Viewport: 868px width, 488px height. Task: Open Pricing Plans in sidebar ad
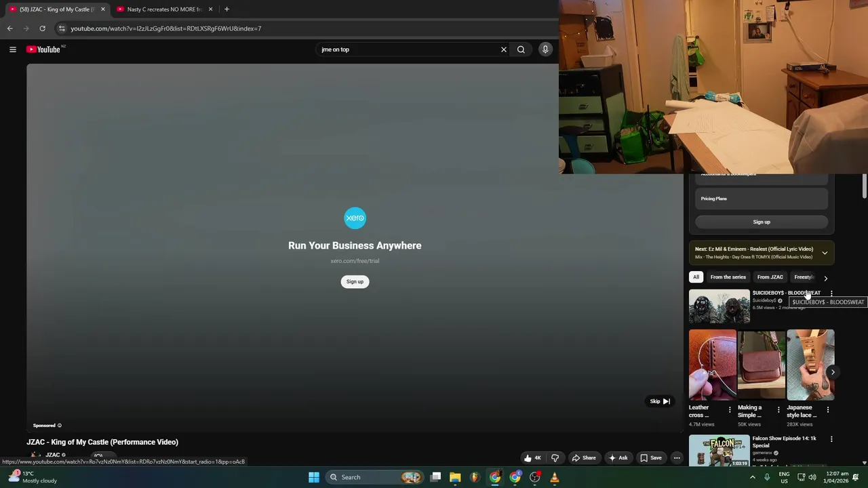(762, 199)
